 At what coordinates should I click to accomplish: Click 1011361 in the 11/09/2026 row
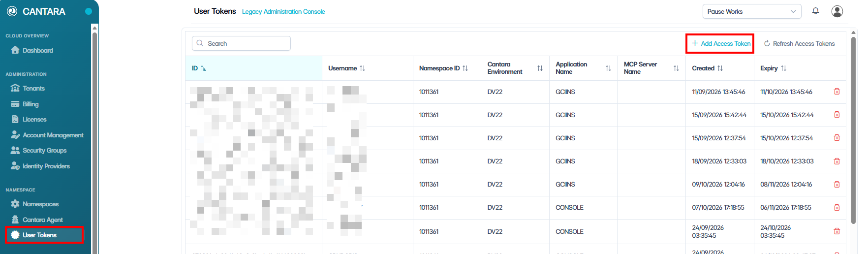tap(429, 92)
